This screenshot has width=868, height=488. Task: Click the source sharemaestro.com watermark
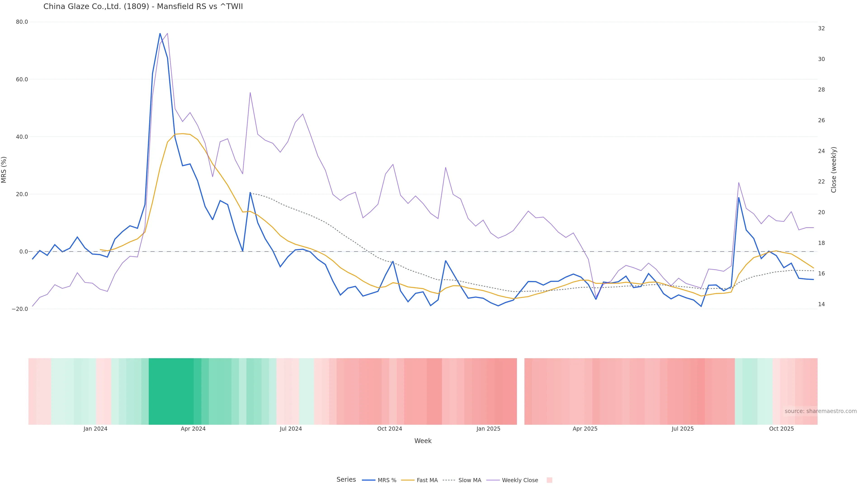[820, 411]
